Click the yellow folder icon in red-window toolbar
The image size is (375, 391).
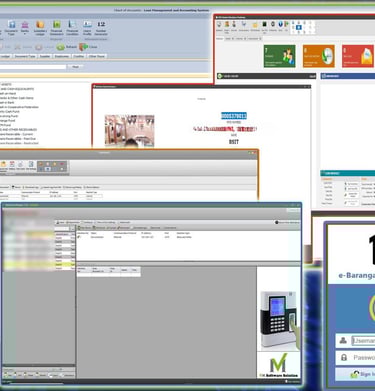click(255, 25)
